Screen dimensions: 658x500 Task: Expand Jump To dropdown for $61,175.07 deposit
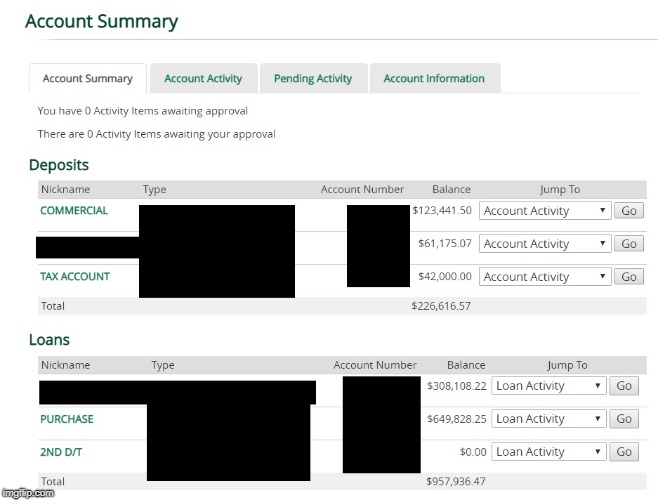(x=544, y=244)
